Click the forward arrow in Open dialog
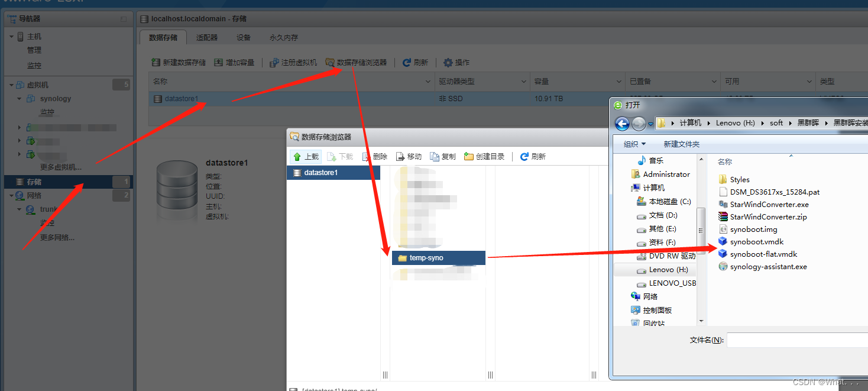868x391 pixels. tap(639, 123)
